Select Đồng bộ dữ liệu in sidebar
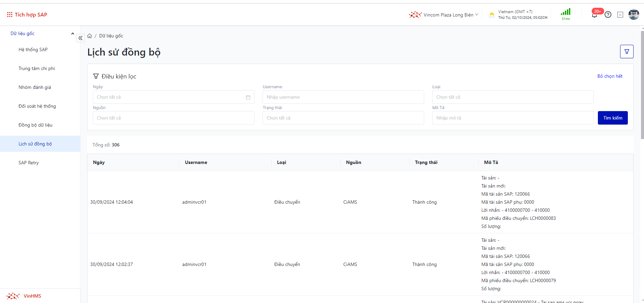The image size is (644, 303). tap(35, 125)
